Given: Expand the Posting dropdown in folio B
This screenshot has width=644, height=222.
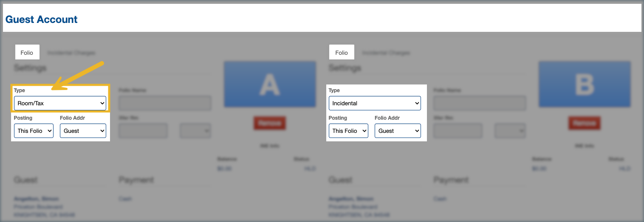Looking at the screenshot, I should coord(348,131).
